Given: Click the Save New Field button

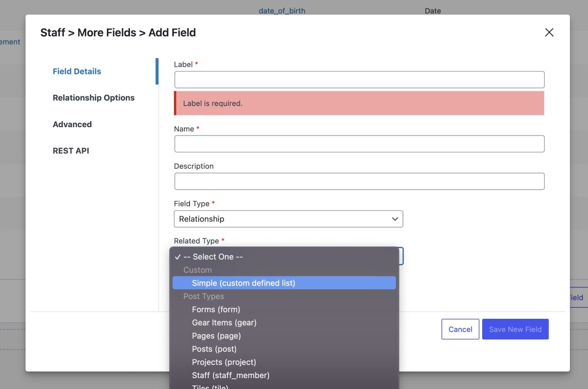Looking at the screenshot, I should [x=515, y=329].
